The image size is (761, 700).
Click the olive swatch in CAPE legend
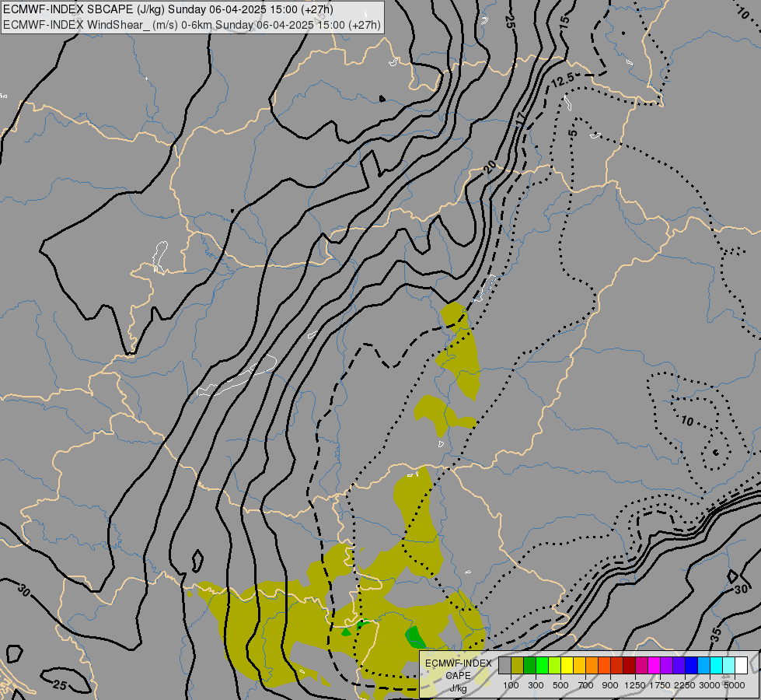(x=517, y=666)
